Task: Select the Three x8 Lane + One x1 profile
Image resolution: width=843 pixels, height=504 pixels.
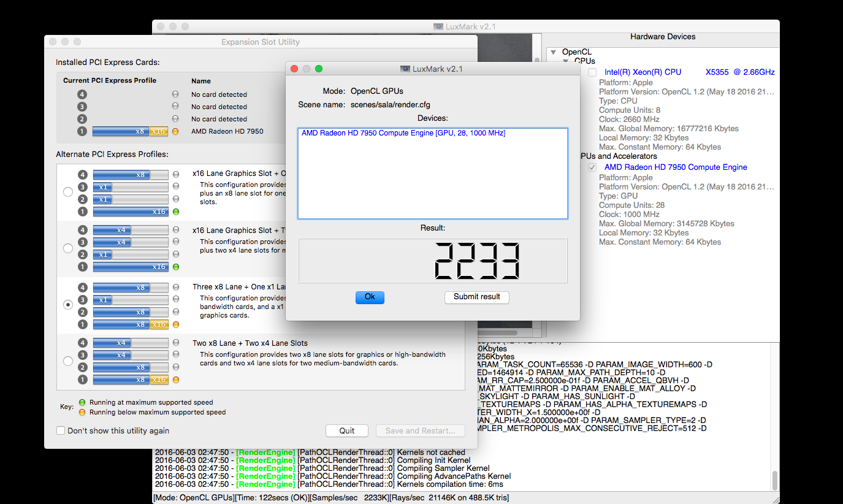Action: pos(68,304)
